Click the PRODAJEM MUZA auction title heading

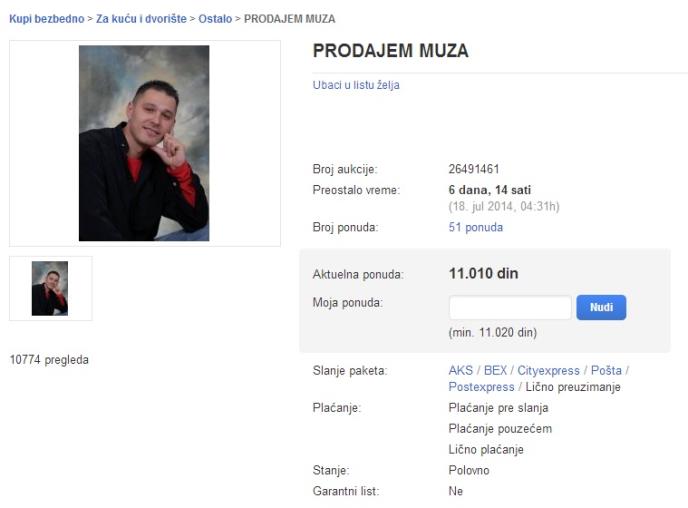(x=391, y=50)
